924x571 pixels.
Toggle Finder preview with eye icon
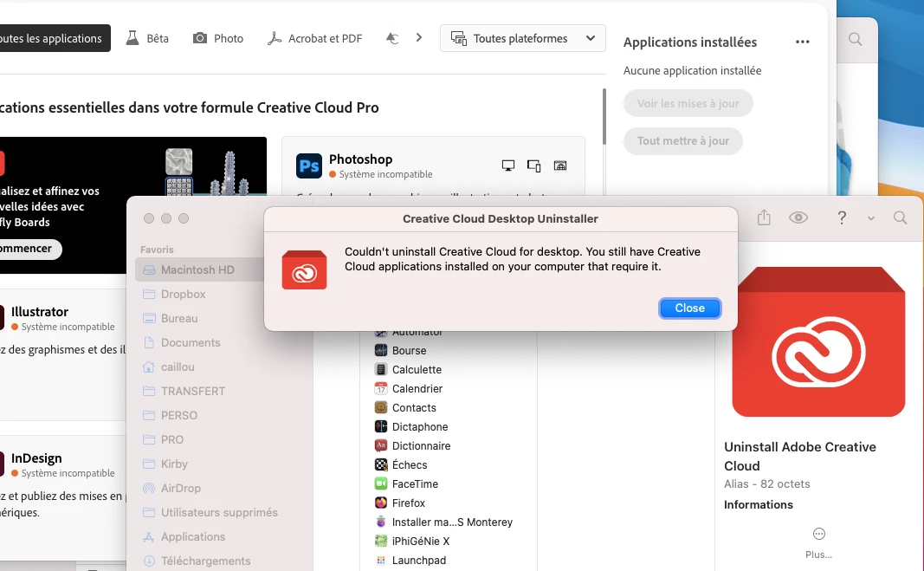[798, 217]
